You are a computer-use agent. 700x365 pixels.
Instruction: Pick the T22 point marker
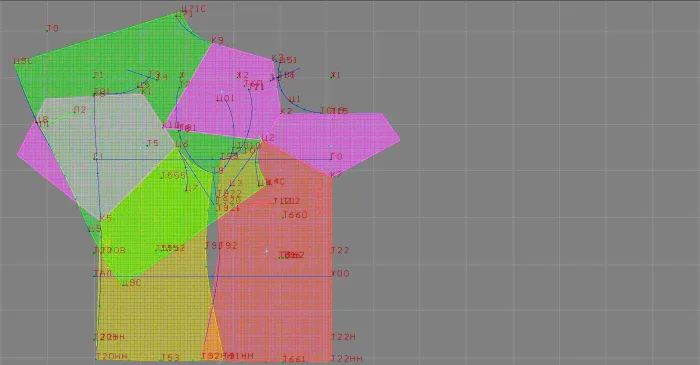coord(339,250)
